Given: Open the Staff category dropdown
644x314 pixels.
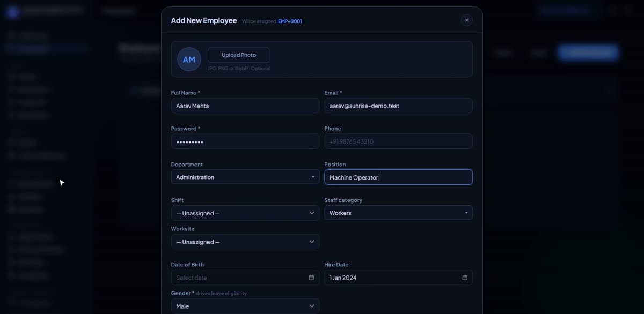Looking at the screenshot, I should click(x=398, y=213).
